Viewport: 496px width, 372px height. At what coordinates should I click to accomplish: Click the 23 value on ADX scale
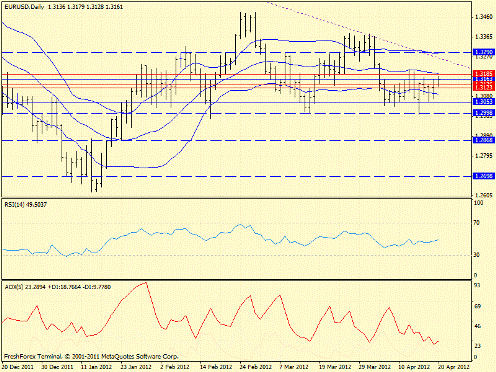pos(477,346)
